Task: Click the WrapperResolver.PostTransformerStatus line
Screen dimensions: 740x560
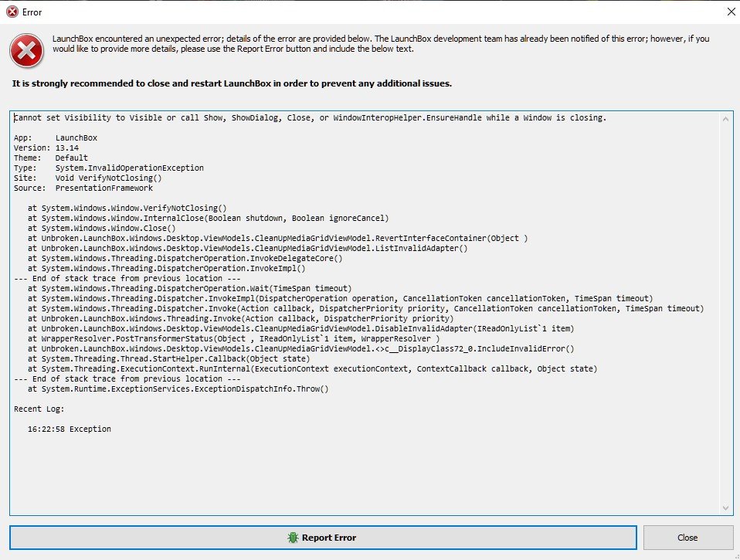Action: coord(233,339)
